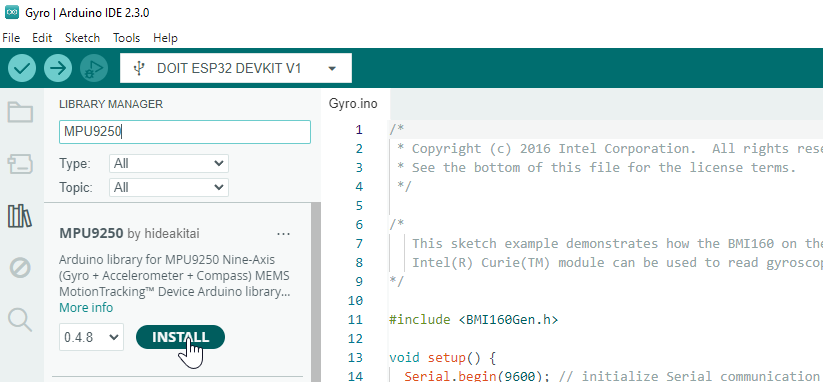Click the MPU9250 library description text
This screenshot has width=823, height=382.
tap(175, 276)
